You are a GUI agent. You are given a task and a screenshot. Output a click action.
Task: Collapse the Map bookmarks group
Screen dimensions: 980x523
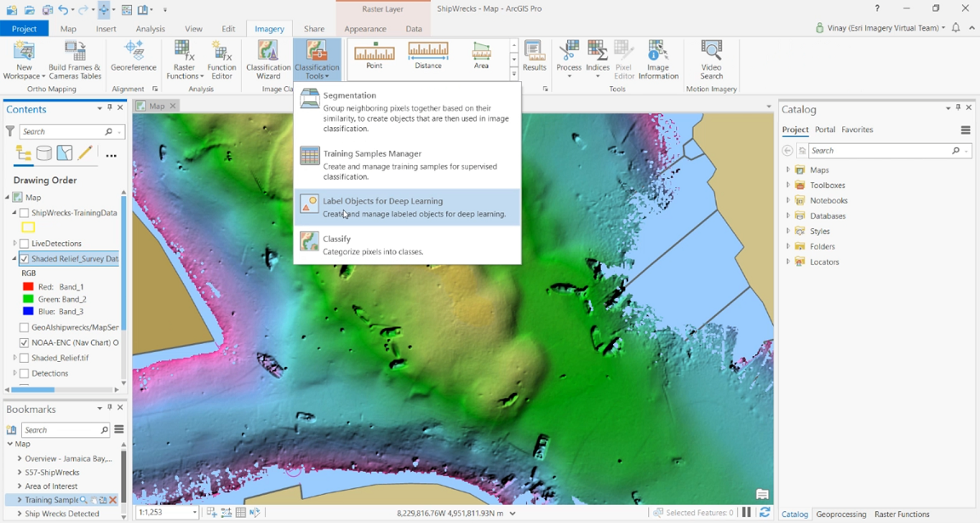pyautogui.click(x=9, y=444)
